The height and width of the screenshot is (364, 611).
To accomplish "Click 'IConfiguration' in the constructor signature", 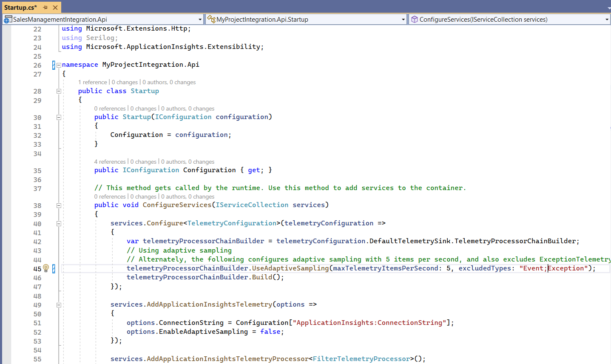I will [183, 117].
